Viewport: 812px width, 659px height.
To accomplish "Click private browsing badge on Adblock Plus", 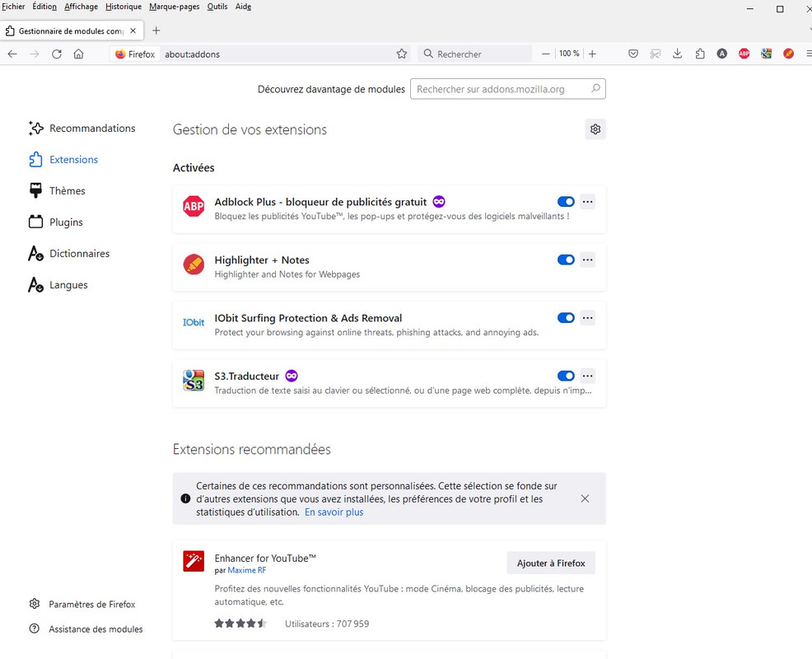I will [x=439, y=202].
